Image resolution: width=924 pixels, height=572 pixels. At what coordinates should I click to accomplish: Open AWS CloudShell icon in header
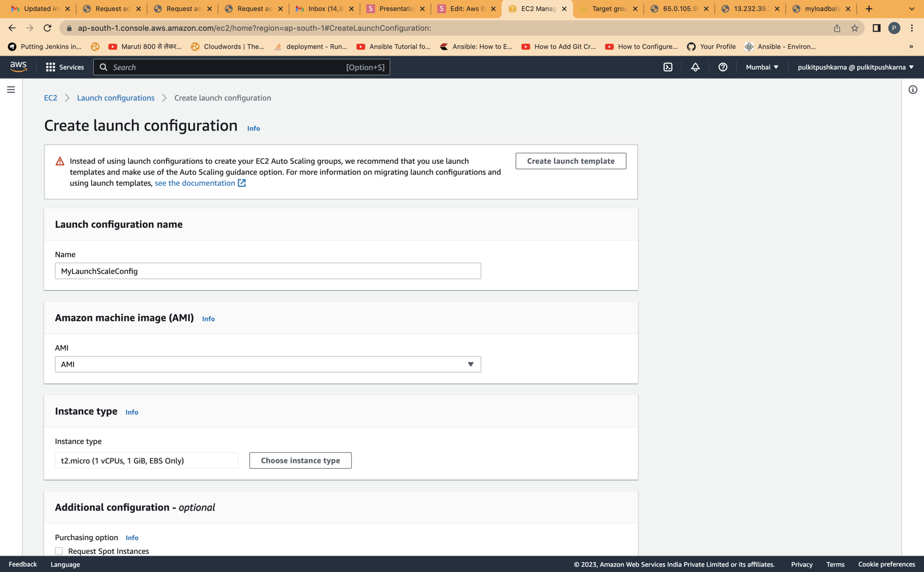point(668,67)
